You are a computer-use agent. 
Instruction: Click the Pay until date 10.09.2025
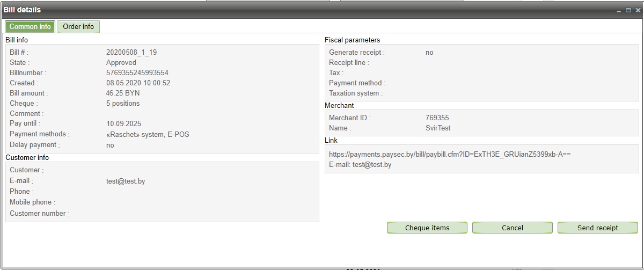coord(123,124)
